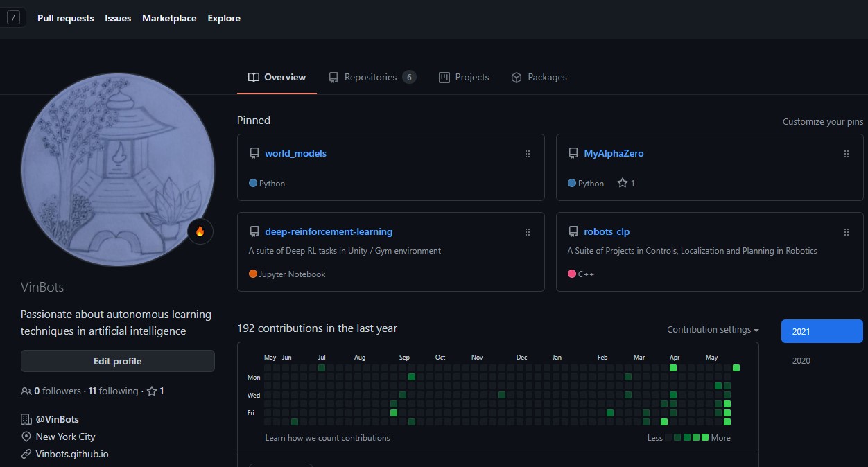Switch to the Overview tab
The width and height of the screenshot is (868, 467).
point(277,78)
